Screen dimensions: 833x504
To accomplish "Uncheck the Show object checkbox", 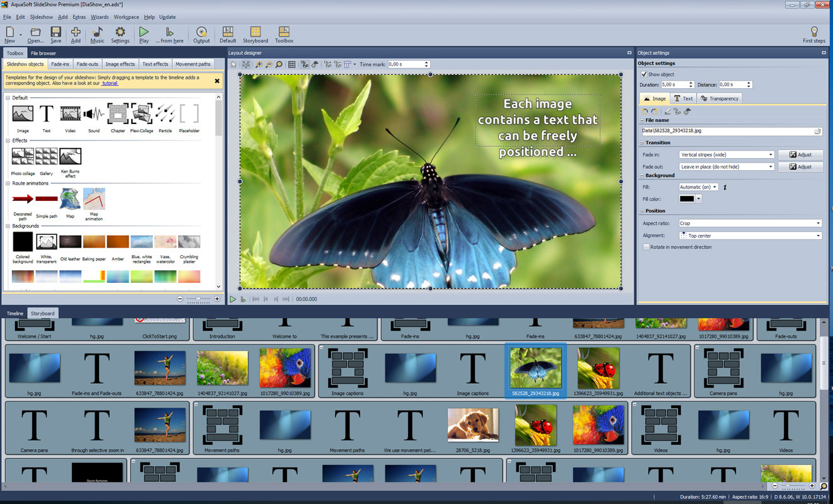I will pos(644,74).
